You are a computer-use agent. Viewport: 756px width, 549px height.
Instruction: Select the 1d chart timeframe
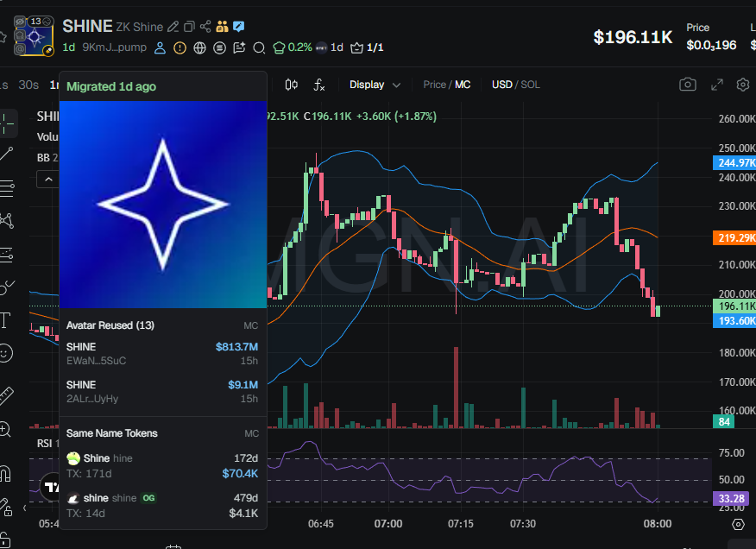tap(69, 48)
